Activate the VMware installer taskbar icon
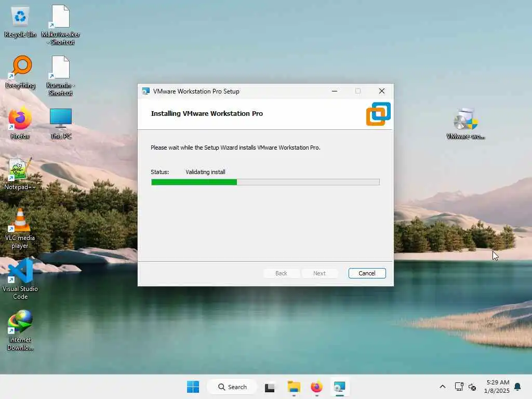Screen dimensions: 532x399 [339, 387]
